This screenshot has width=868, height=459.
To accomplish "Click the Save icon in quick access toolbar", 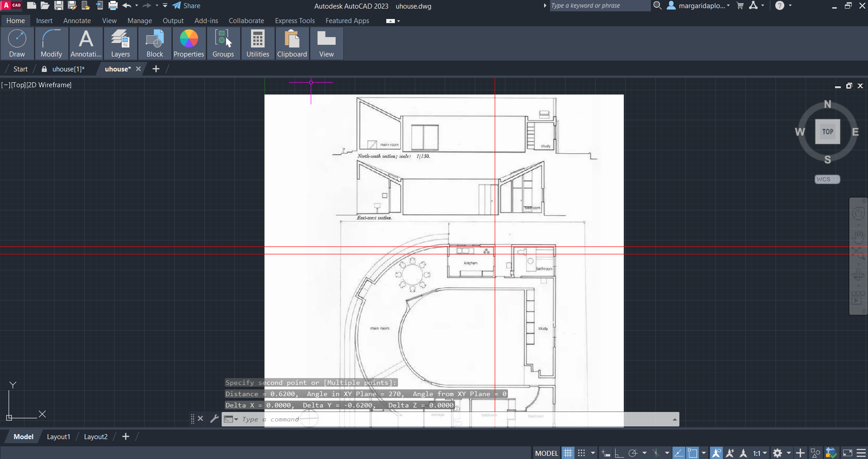I will [59, 6].
